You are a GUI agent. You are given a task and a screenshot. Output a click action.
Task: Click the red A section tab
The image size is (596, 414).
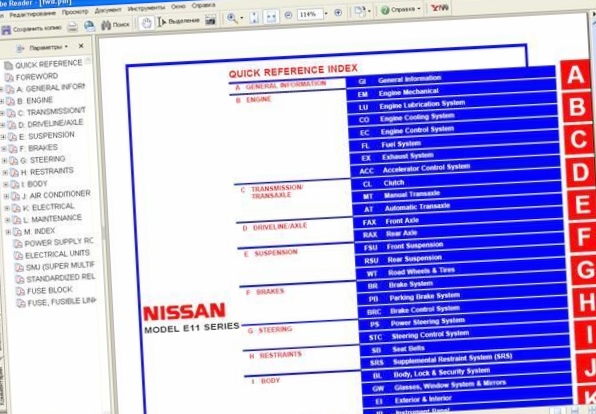[575, 75]
